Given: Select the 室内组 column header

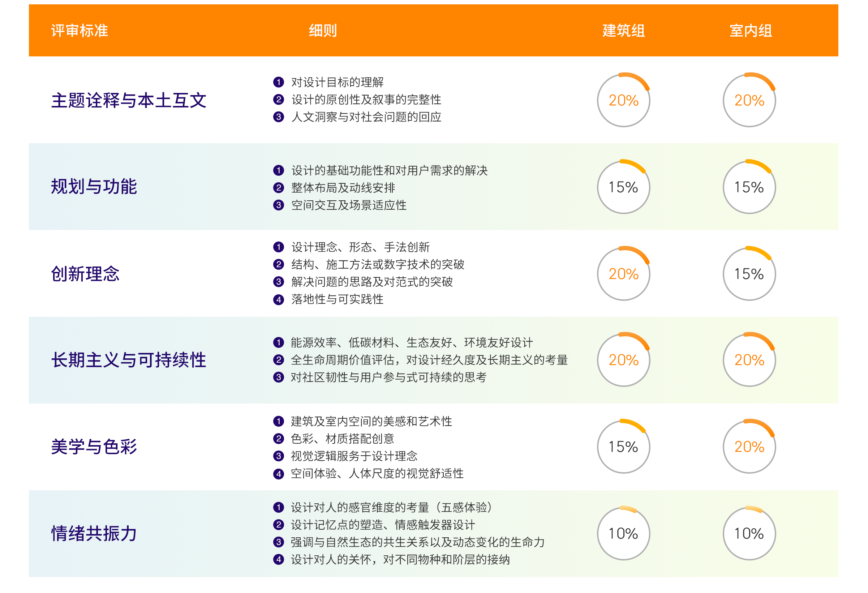Looking at the screenshot, I should click(x=750, y=31).
